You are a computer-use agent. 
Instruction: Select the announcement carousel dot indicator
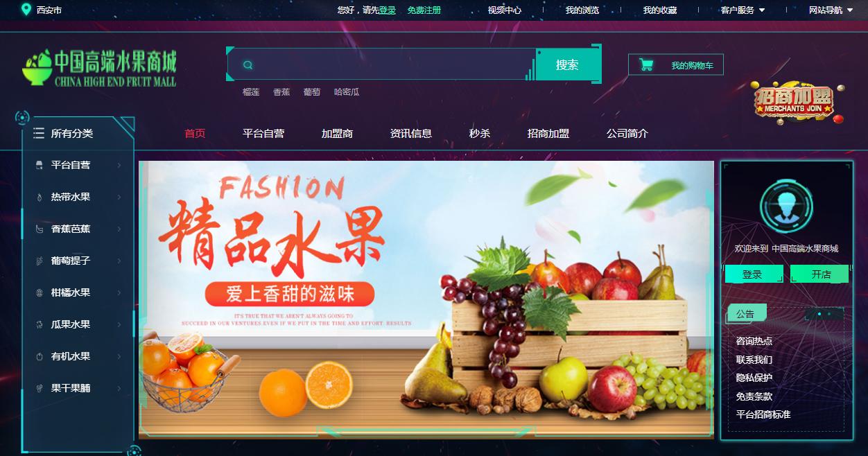click(x=819, y=314)
